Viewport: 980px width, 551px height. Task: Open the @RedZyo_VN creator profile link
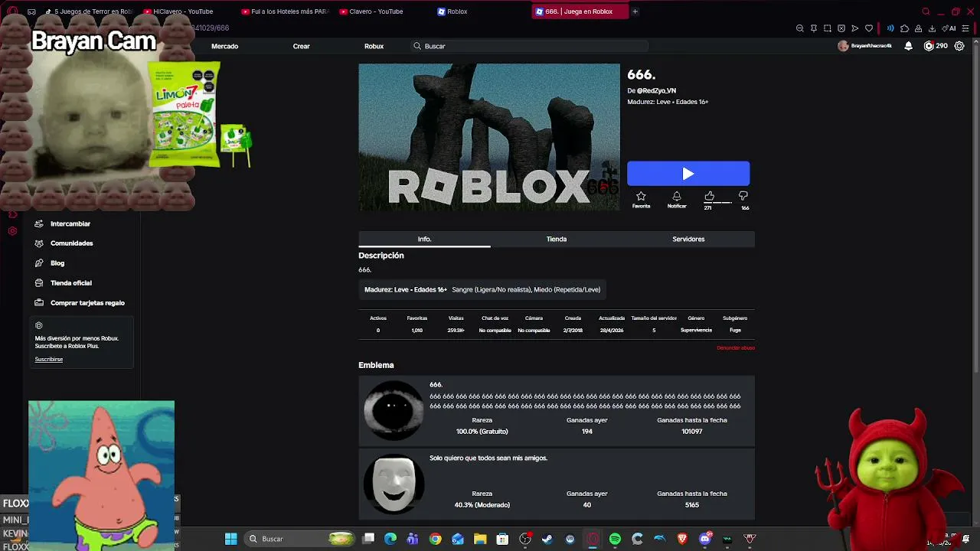tap(656, 91)
